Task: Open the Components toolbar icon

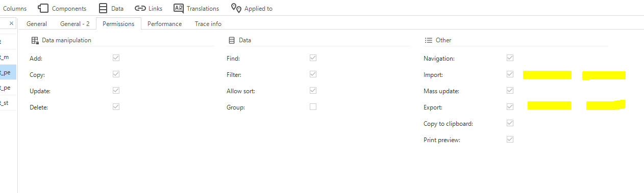Action: [x=43, y=8]
